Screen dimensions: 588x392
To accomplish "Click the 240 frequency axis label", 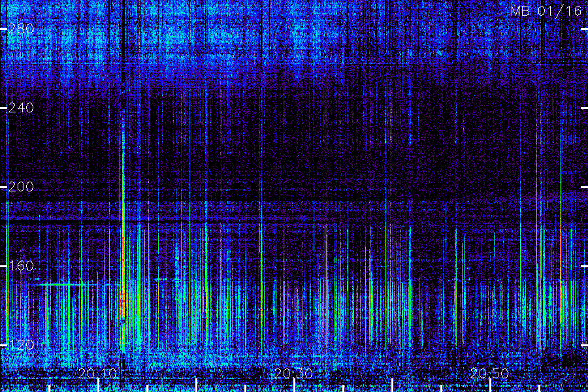I will 21,108.
